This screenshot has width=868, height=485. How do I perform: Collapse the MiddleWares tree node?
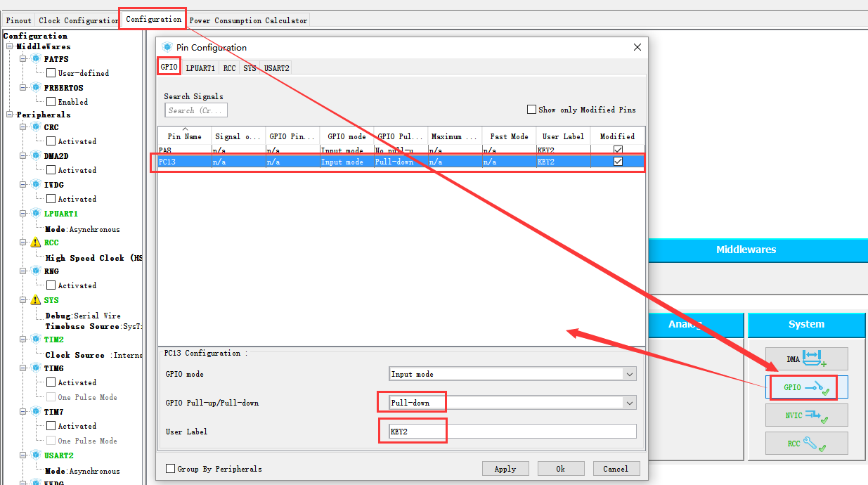9,44
